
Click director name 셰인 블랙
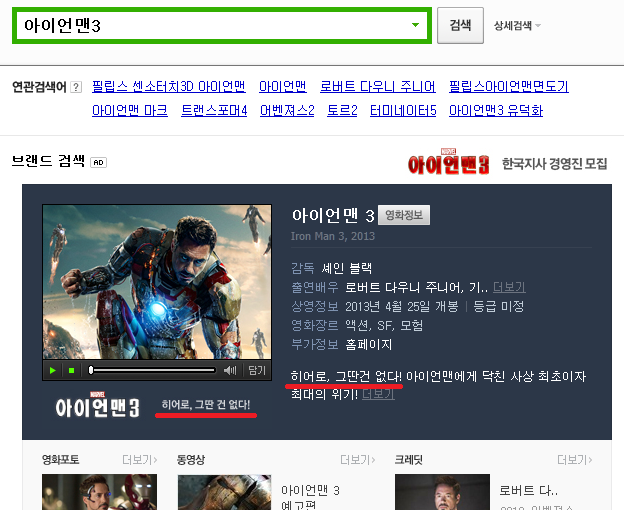tap(347, 268)
